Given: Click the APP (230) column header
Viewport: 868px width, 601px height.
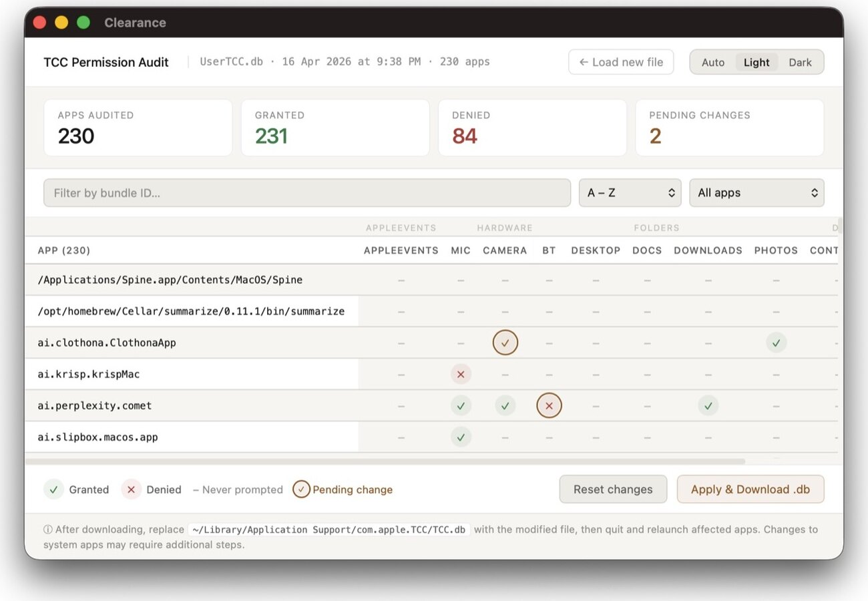Looking at the screenshot, I should (64, 250).
